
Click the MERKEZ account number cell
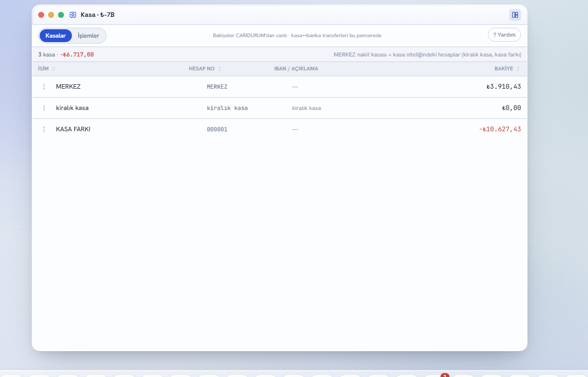[217, 87]
